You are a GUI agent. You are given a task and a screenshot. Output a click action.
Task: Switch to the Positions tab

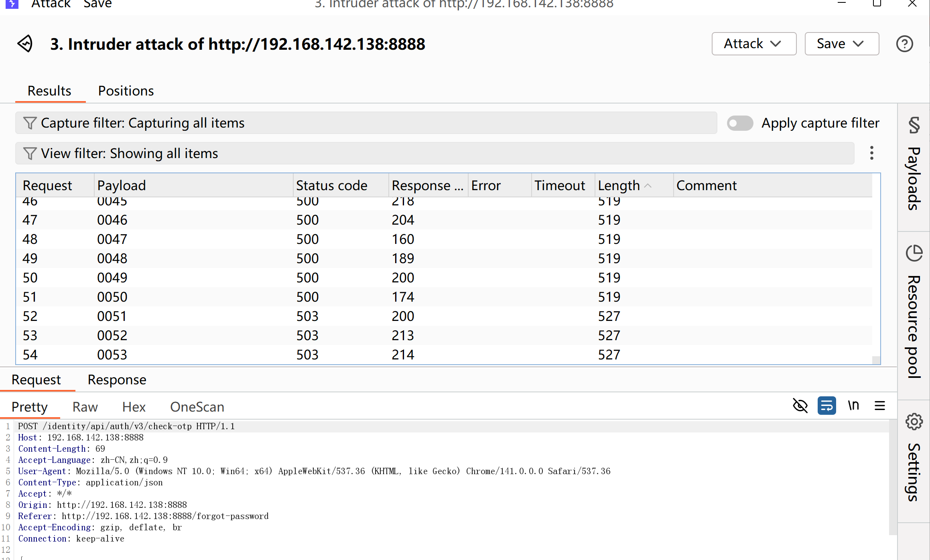[x=126, y=91]
